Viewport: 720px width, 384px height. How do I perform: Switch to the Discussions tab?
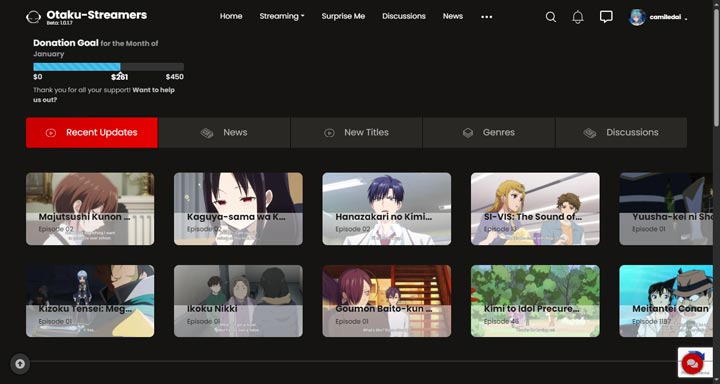[x=621, y=133]
